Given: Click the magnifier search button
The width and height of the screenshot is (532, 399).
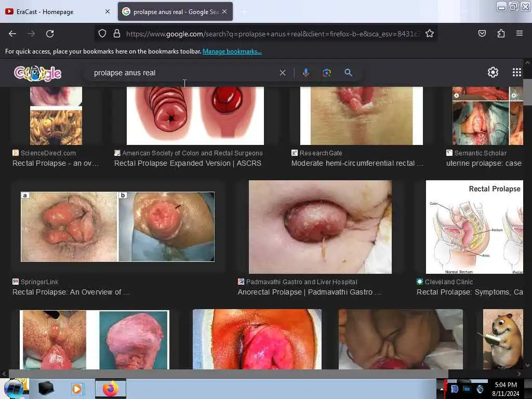Looking at the screenshot, I should [x=348, y=73].
